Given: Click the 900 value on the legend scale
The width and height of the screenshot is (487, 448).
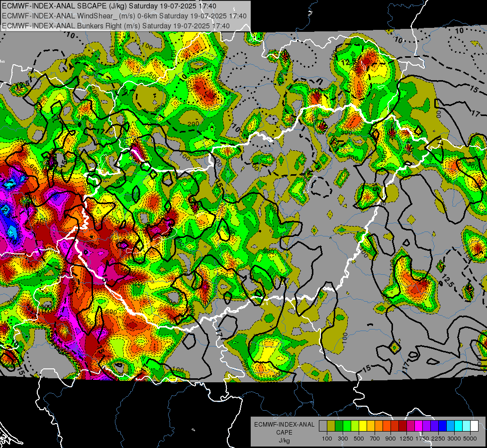Looking at the screenshot, I should tap(390, 439).
